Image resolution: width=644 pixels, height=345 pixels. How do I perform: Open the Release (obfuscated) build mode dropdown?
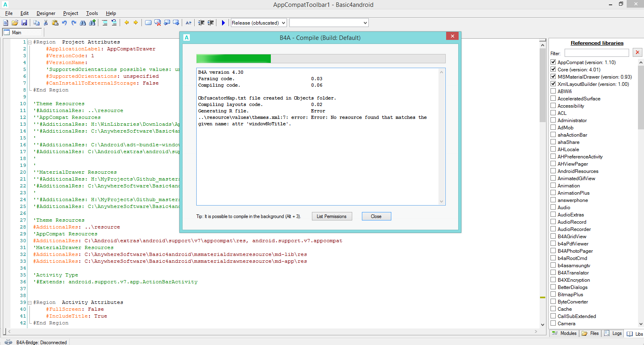click(x=259, y=23)
